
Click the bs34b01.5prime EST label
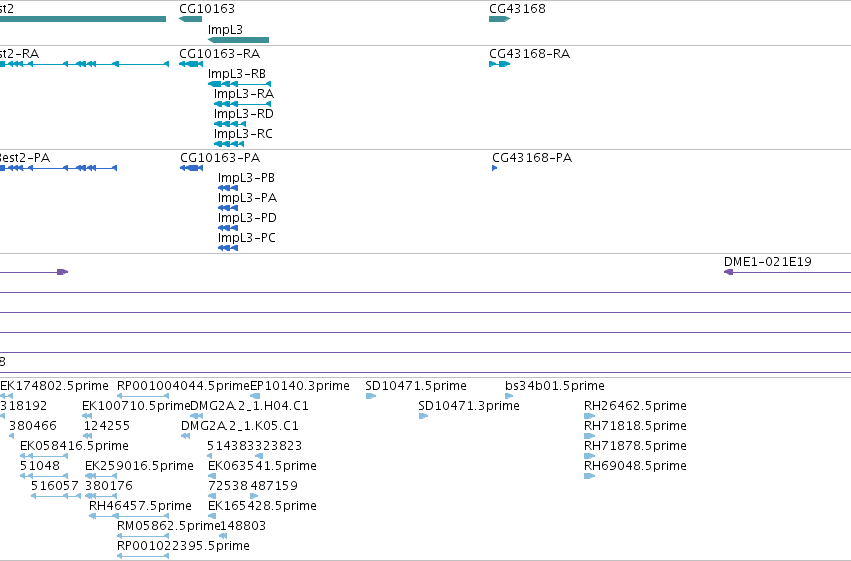pyautogui.click(x=555, y=386)
